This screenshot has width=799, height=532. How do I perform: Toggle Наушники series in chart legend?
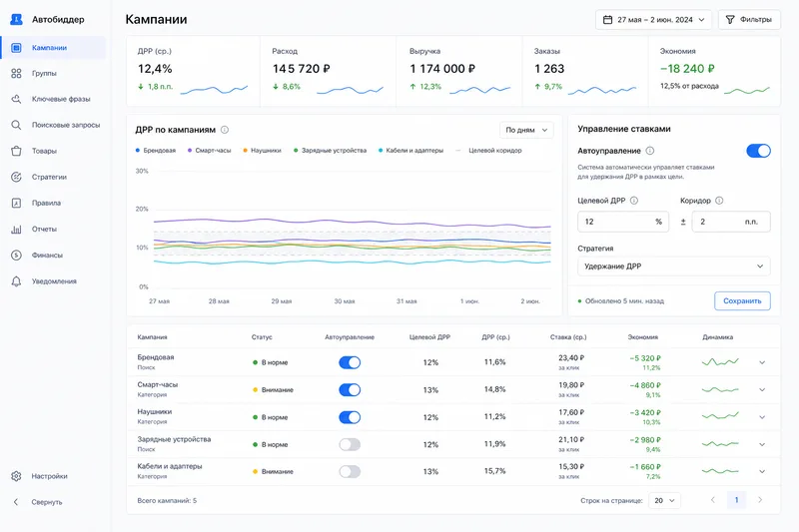(x=262, y=150)
